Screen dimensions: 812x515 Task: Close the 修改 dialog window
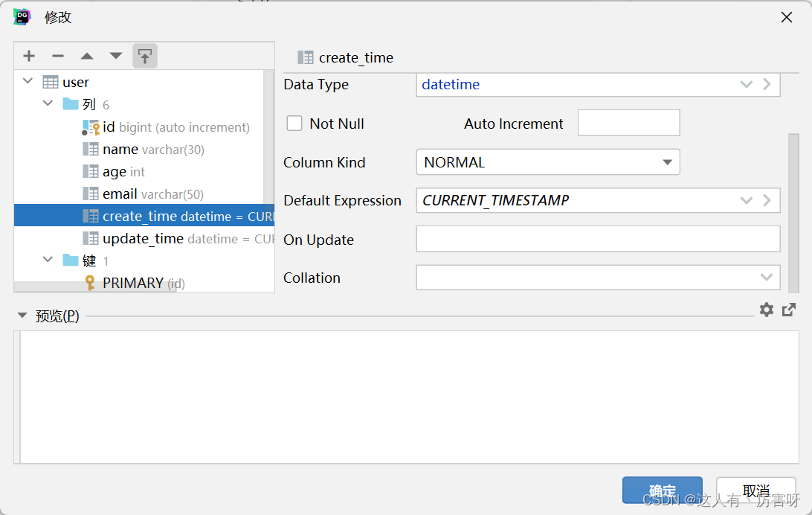[787, 17]
